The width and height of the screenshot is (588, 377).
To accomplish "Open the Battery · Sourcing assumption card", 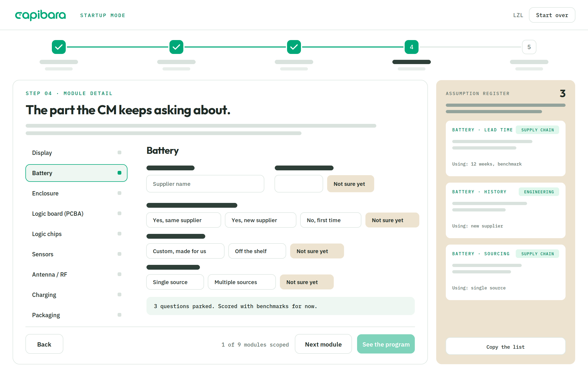I will [x=506, y=272].
